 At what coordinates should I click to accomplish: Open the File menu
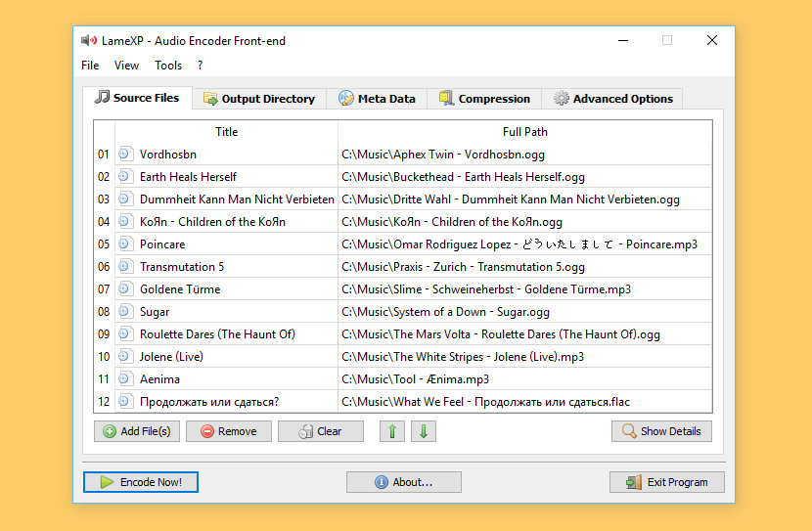90,66
